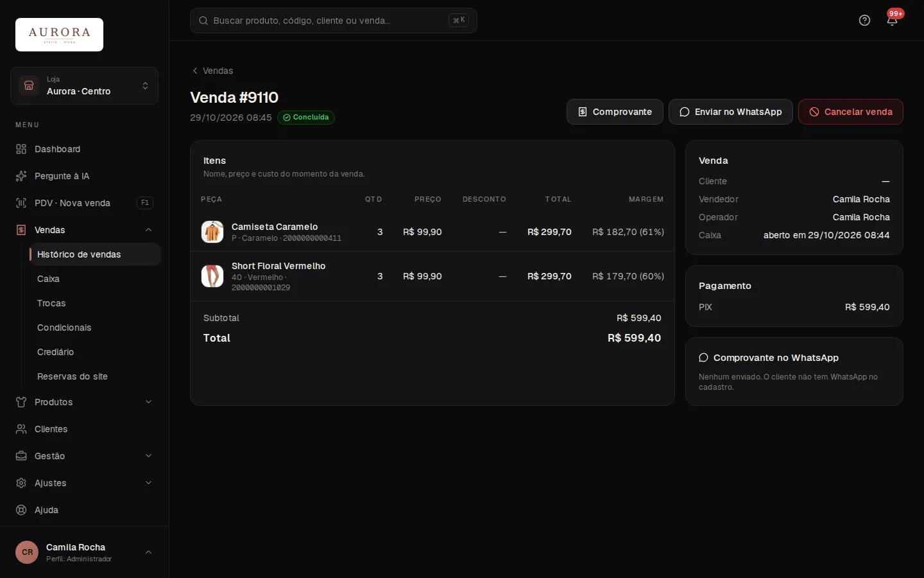Open the help circle icon in top bar
Image resolution: width=924 pixels, height=578 pixels.
pyautogui.click(x=864, y=21)
